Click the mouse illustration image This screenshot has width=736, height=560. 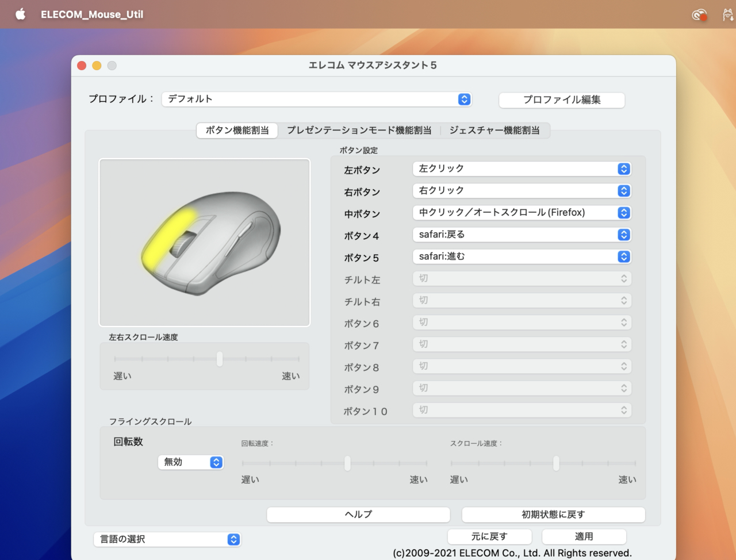click(205, 243)
